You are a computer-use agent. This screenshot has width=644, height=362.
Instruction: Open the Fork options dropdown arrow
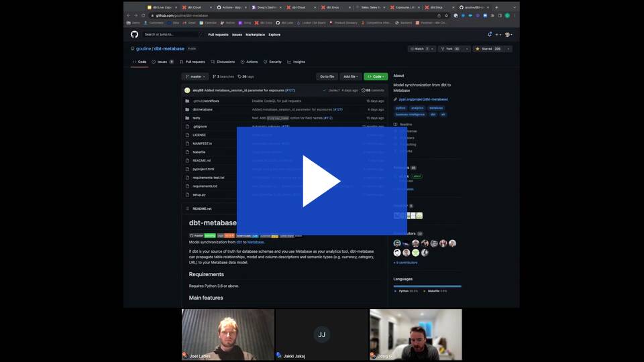[467, 49]
